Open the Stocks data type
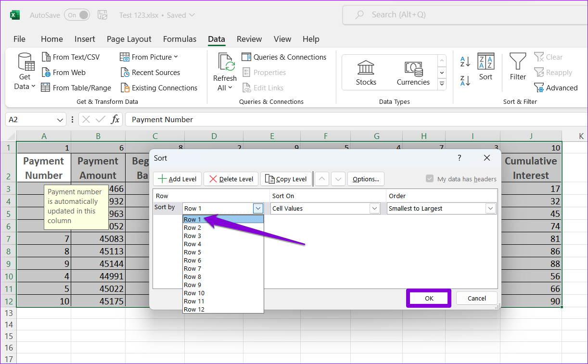 pos(366,73)
